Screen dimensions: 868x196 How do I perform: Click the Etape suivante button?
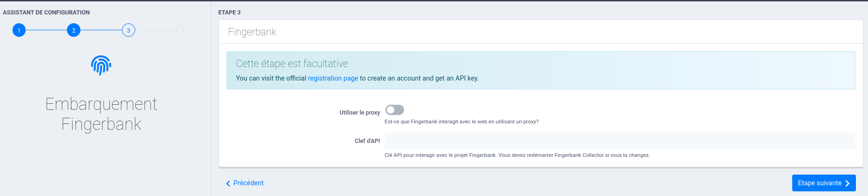coord(824,183)
